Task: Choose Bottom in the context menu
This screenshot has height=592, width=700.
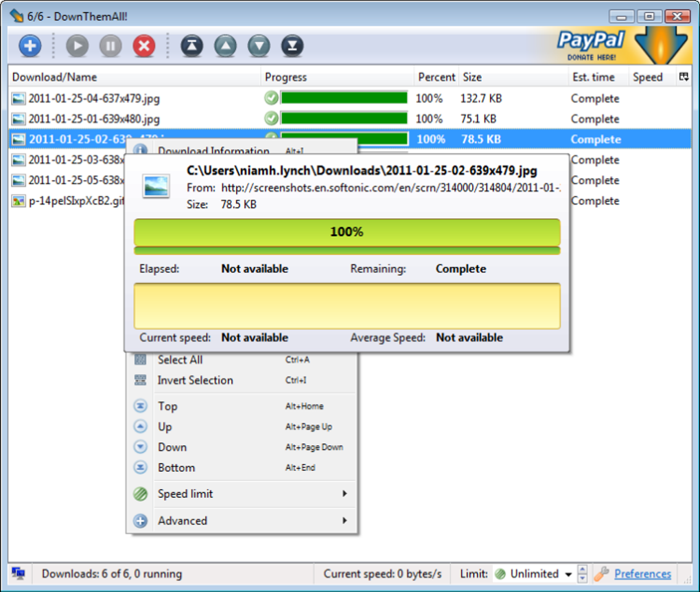Action: pyautogui.click(x=241, y=468)
